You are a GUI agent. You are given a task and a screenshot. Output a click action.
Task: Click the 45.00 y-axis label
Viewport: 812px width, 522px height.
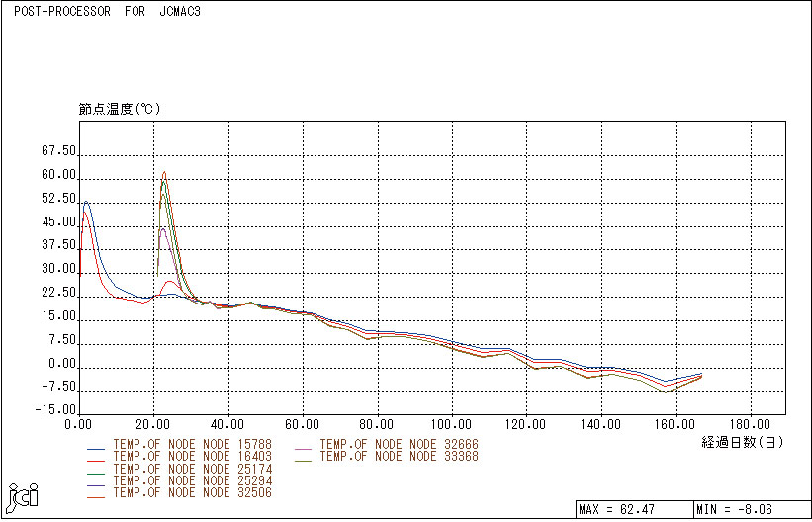[58, 222]
